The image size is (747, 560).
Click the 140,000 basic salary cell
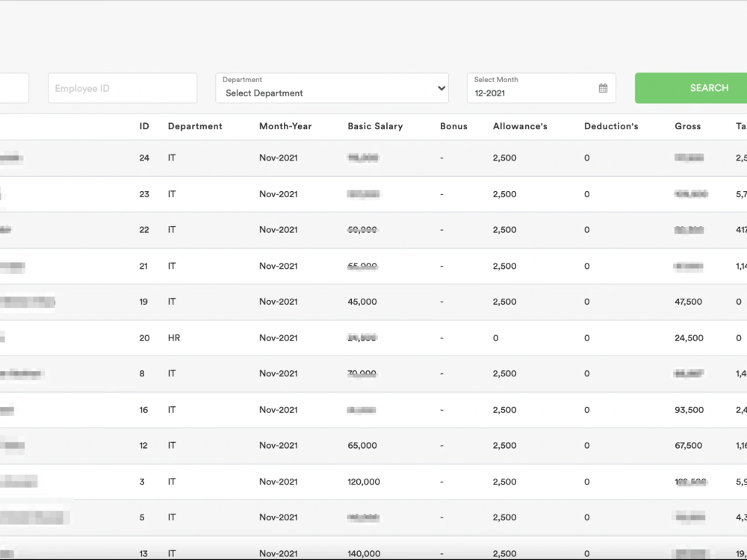tap(364, 554)
